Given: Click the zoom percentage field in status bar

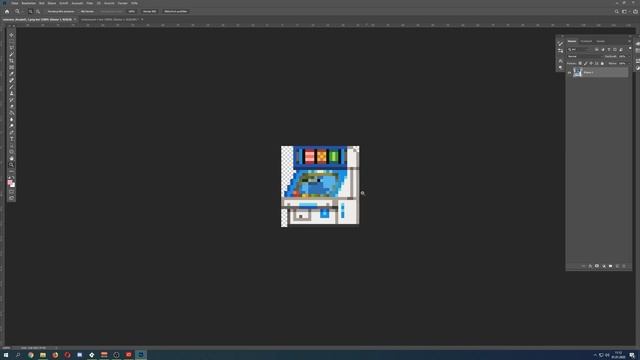Looking at the screenshot, I should point(6,348).
